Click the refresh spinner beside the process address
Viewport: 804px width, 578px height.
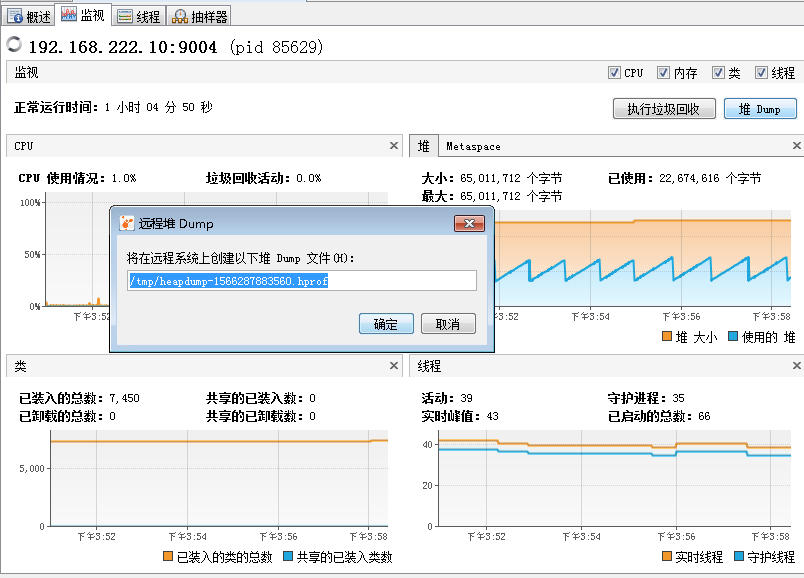click(13, 44)
